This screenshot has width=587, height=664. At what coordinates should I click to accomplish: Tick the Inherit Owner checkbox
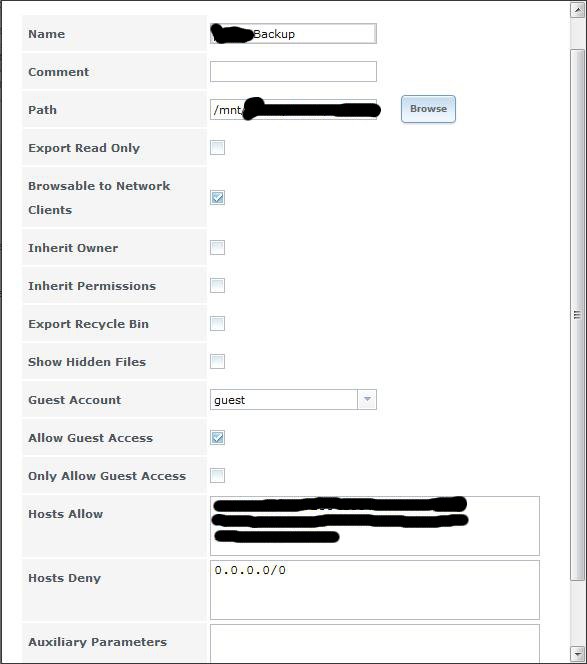(217, 247)
